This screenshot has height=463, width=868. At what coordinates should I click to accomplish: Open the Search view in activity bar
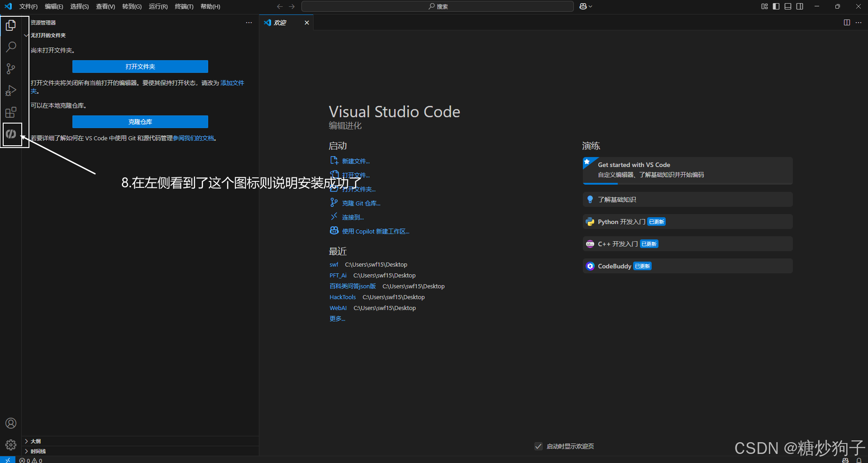click(x=11, y=47)
